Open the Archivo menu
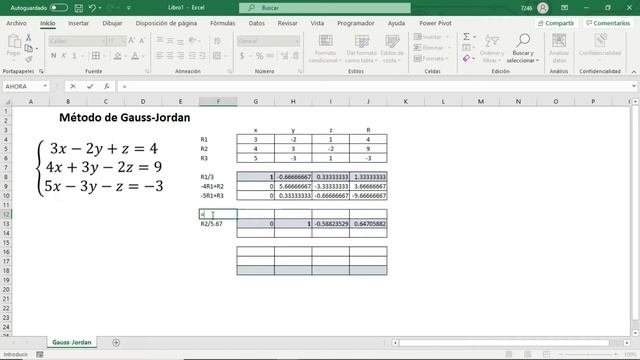The height and width of the screenshot is (360, 640). coord(16,23)
